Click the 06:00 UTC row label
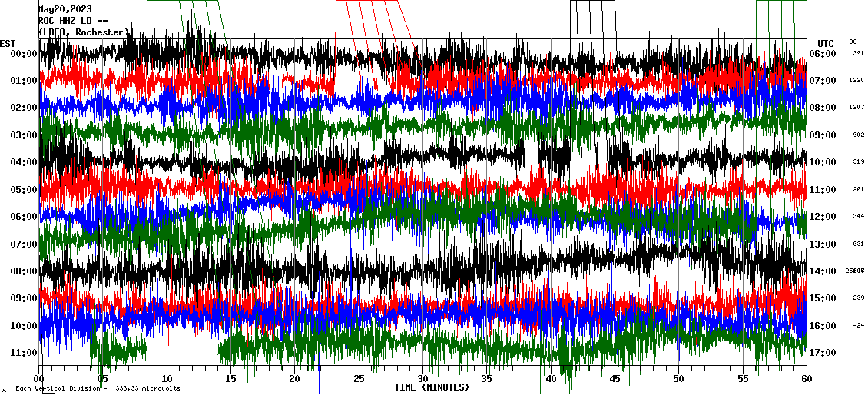This screenshot has height=399, width=868. [821, 54]
